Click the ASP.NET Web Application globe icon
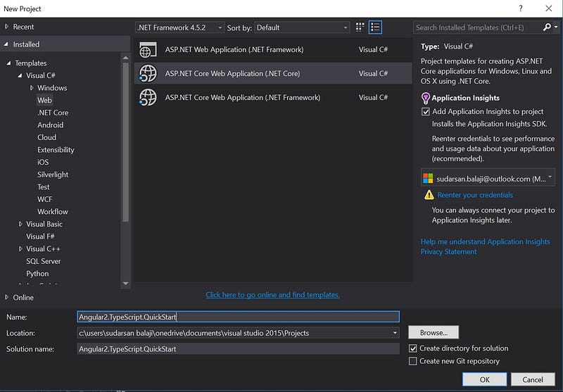The width and height of the screenshot is (563, 392). pos(148,50)
